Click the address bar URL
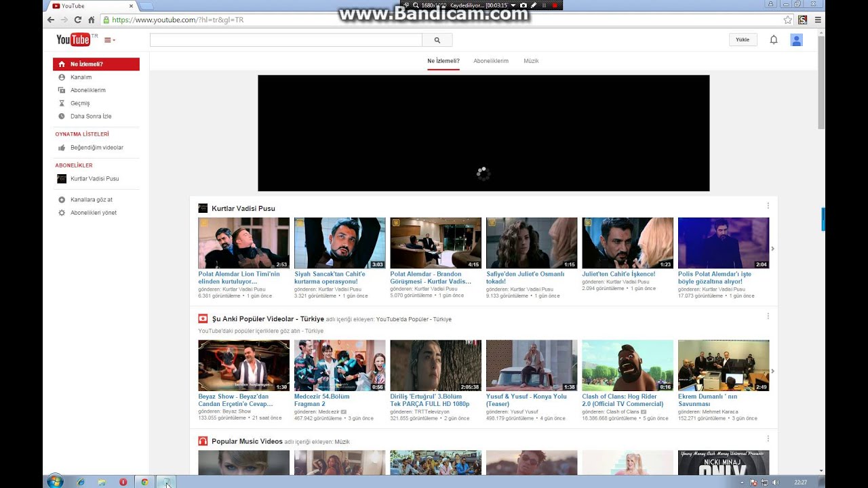 [x=178, y=20]
